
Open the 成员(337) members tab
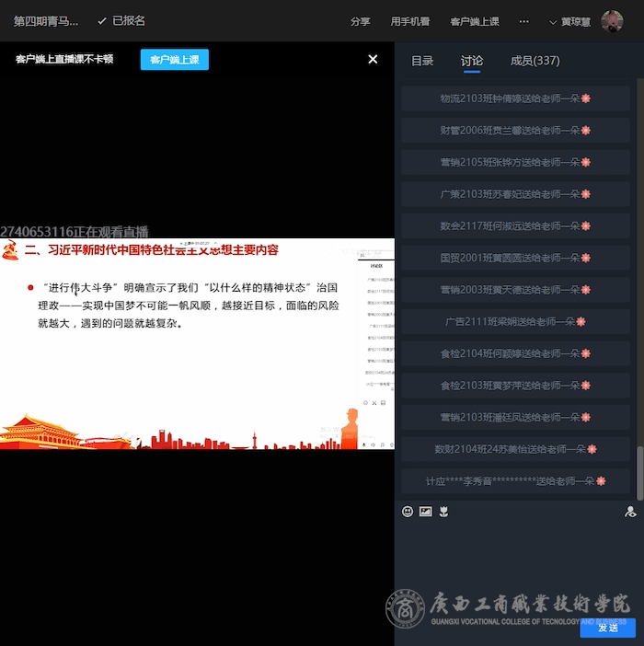click(535, 61)
